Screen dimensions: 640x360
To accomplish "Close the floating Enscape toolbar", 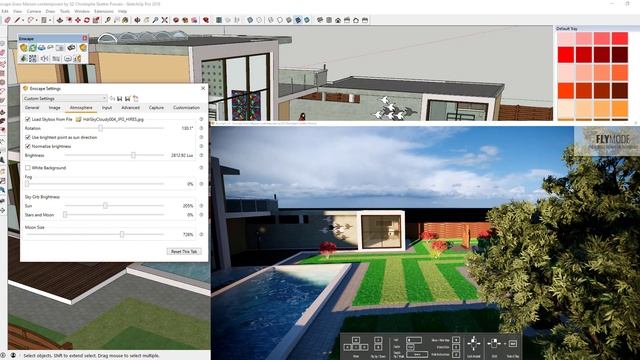I will click(85, 38).
